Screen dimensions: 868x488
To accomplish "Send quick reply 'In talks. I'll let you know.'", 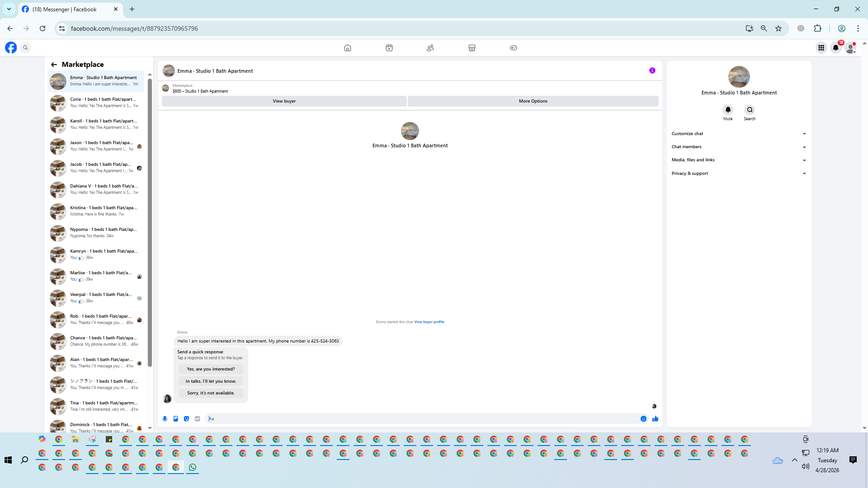I will pyautogui.click(x=211, y=381).
